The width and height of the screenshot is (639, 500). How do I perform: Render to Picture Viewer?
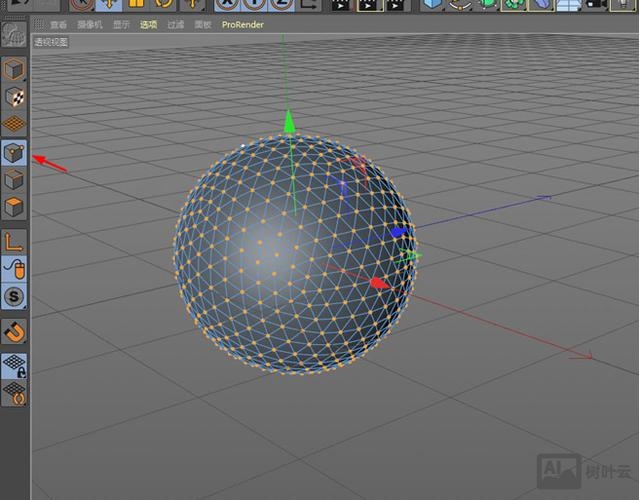pos(370,5)
